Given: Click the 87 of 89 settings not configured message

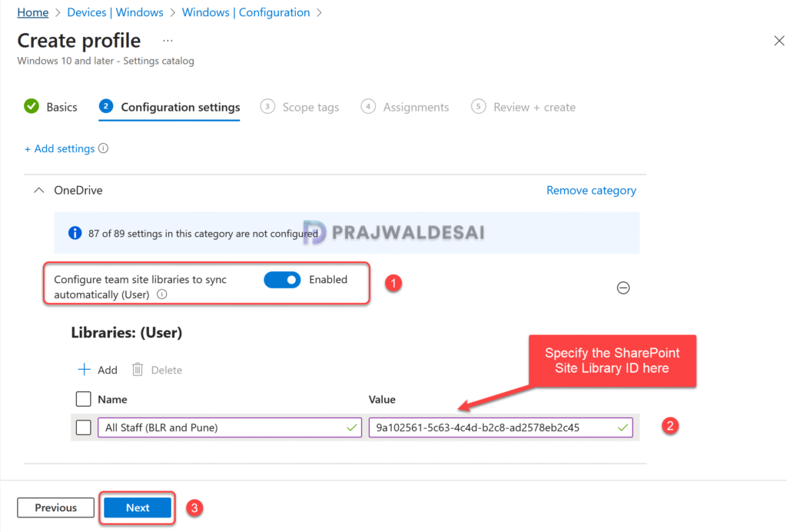Looking at the screenshot, I should [203, 234].
